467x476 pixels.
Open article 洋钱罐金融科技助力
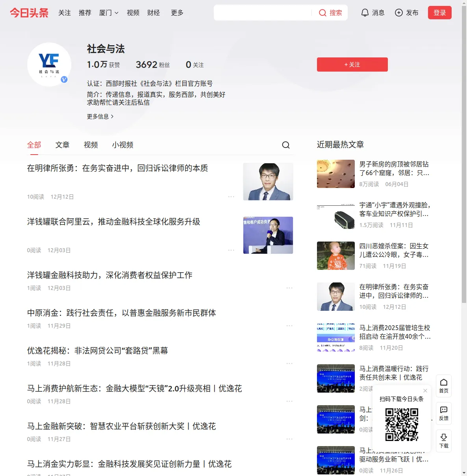(110, 275)
